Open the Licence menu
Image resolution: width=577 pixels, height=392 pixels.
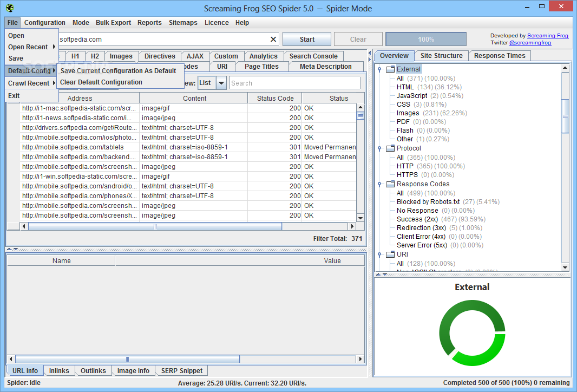[217, 22]
